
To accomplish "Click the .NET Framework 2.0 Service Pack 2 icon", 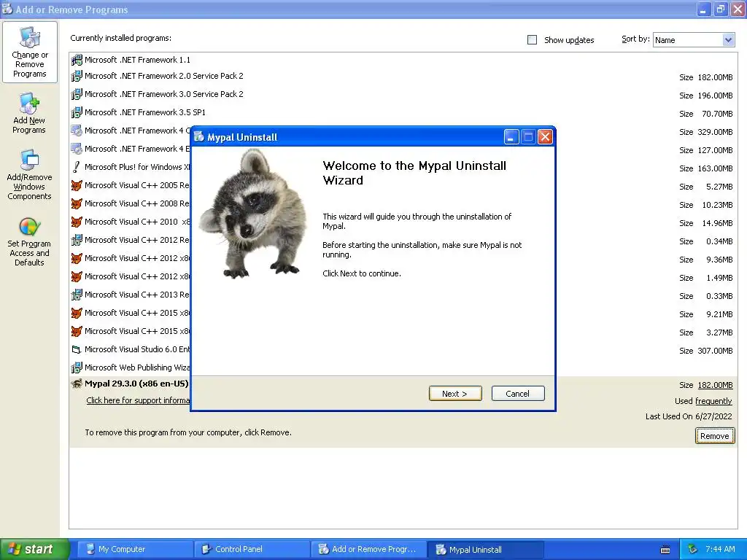I will coord(76,76).
